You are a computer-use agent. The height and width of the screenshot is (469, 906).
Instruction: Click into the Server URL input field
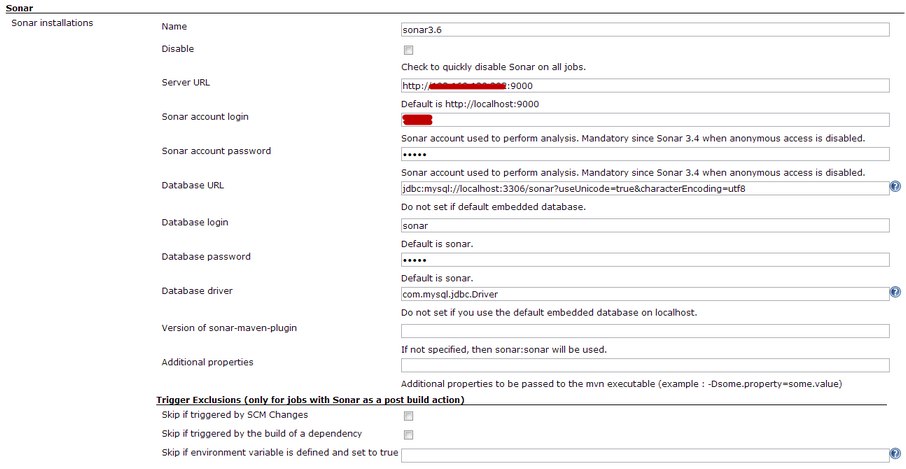point(645,85)
